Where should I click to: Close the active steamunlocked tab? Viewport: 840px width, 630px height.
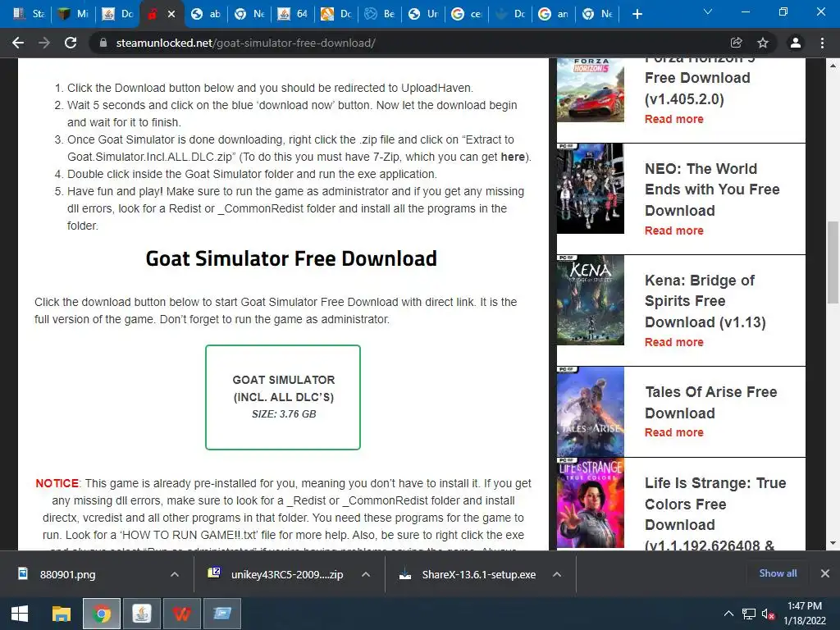(x=171, y=14)
